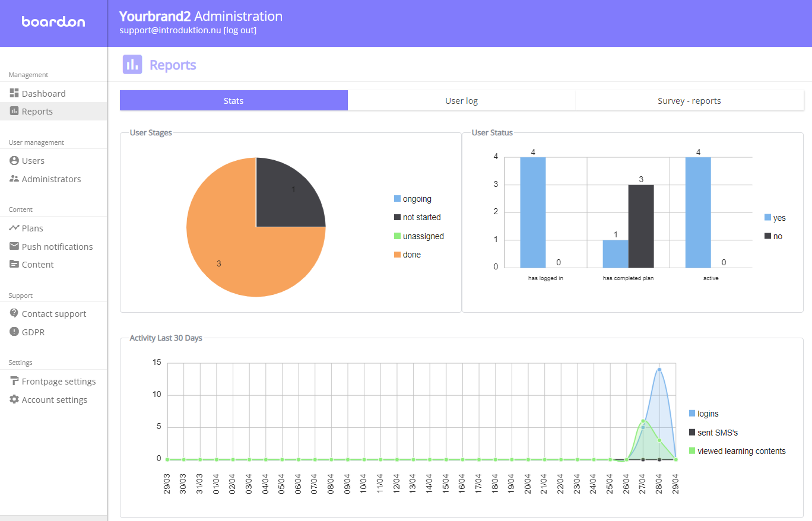Switch to the User log tab
The width and height of the screenshot is (812, 521).
[x=462, y=100]
